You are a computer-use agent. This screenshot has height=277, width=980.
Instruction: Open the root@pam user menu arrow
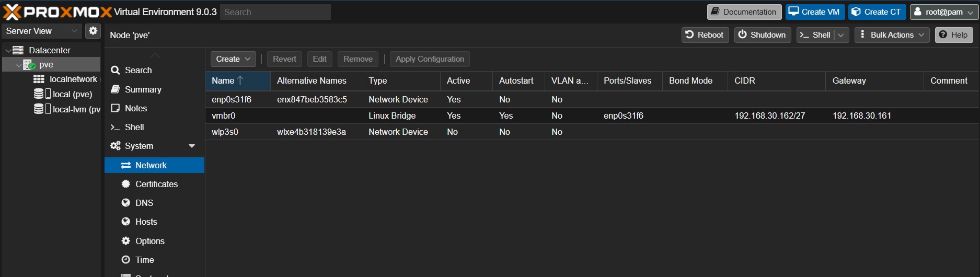[971, 12]
